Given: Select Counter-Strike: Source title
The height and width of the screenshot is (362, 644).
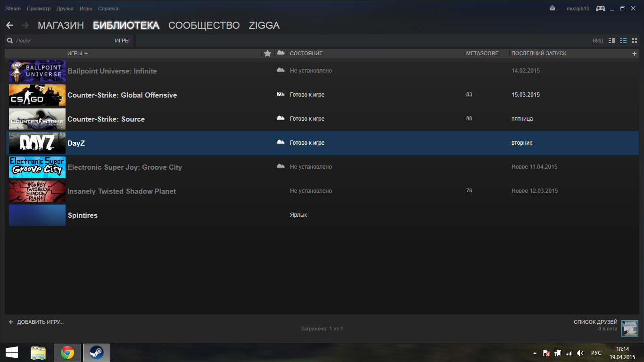Looking at the screenshot, I should point(106,119).
